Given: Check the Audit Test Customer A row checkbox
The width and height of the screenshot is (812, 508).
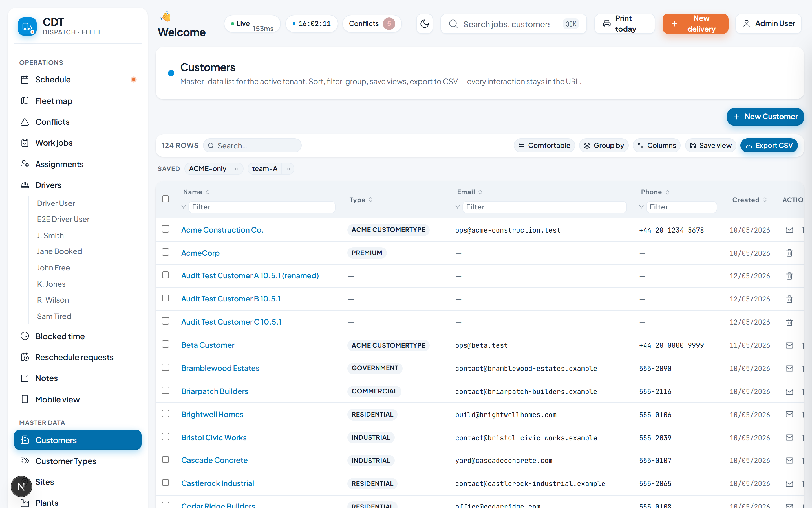Looking at the screenshot, I should (166, 275).
